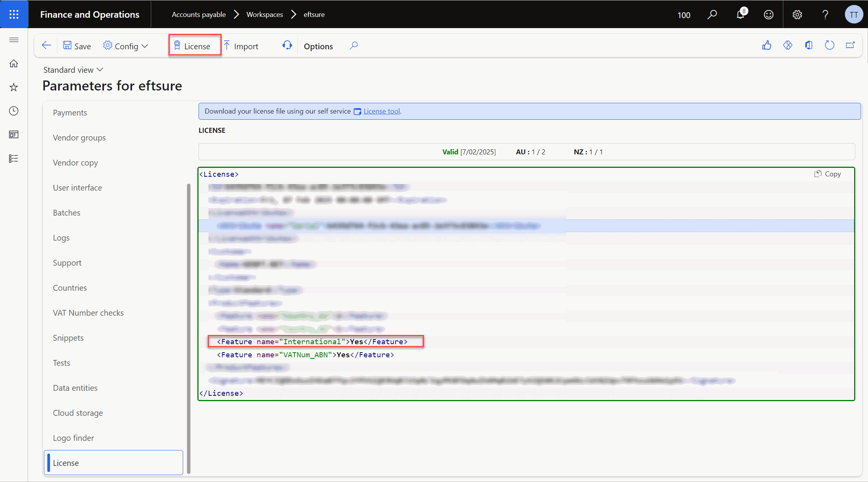The width and height of the screenshot is (868, 482).
Task: Click Accounts payable breadcrumb
Action: [199, 15]
